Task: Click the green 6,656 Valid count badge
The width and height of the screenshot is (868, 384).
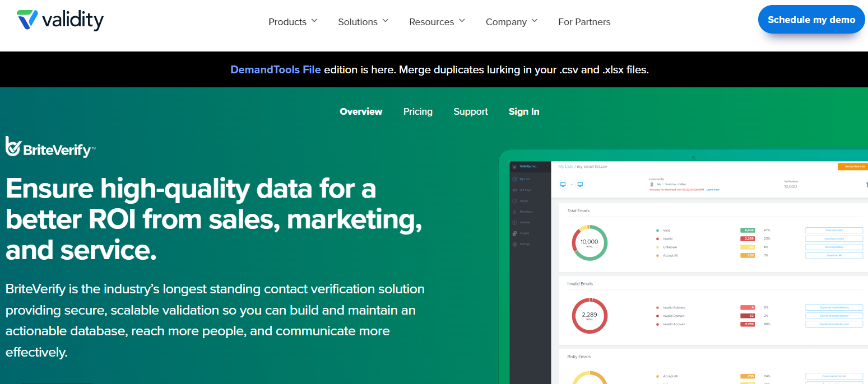Action: tap(748, 230)
